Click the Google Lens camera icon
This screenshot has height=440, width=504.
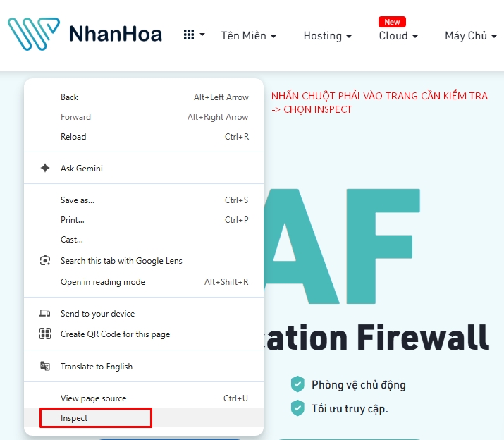(x=45, y=260)
